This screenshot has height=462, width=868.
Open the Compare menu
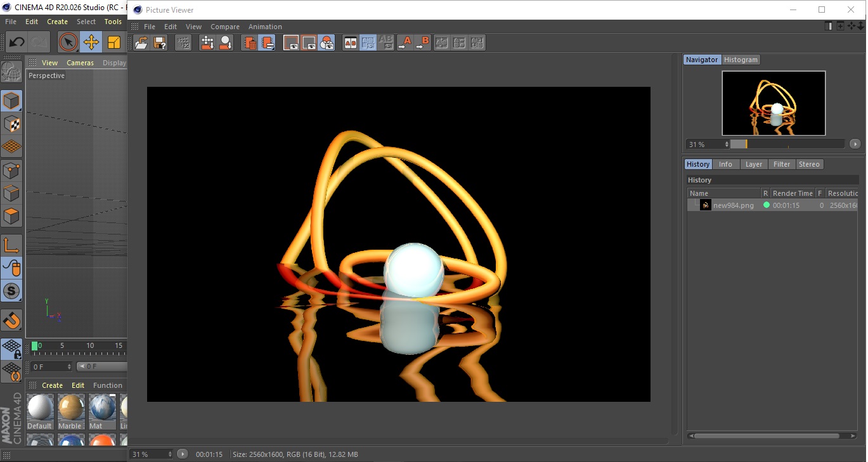pos(225,27)
